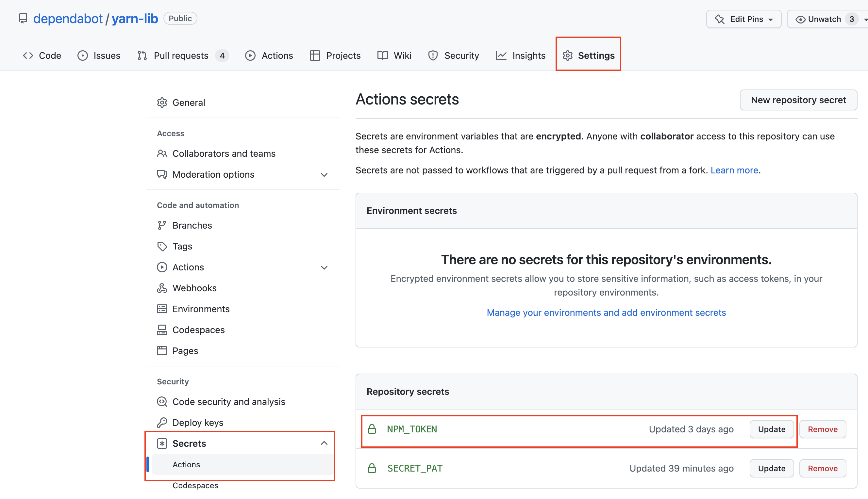
Task: Switch to the Pull requests tab
Action: tap(181, 56)
